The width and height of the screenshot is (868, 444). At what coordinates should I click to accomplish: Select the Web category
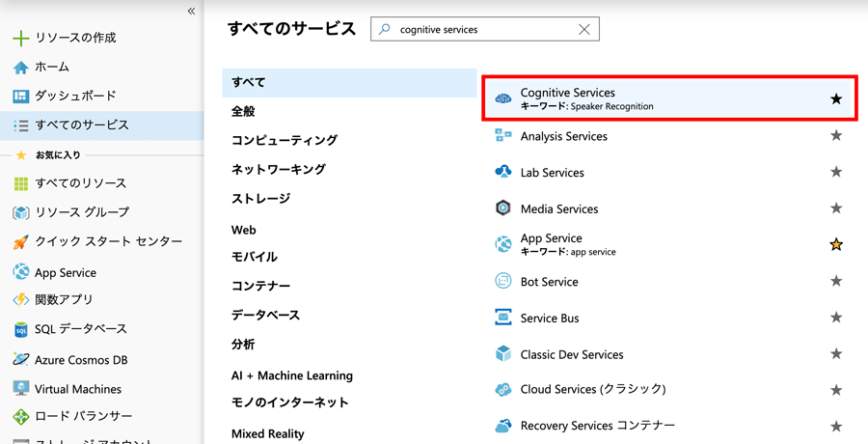[x=244, y=230]
